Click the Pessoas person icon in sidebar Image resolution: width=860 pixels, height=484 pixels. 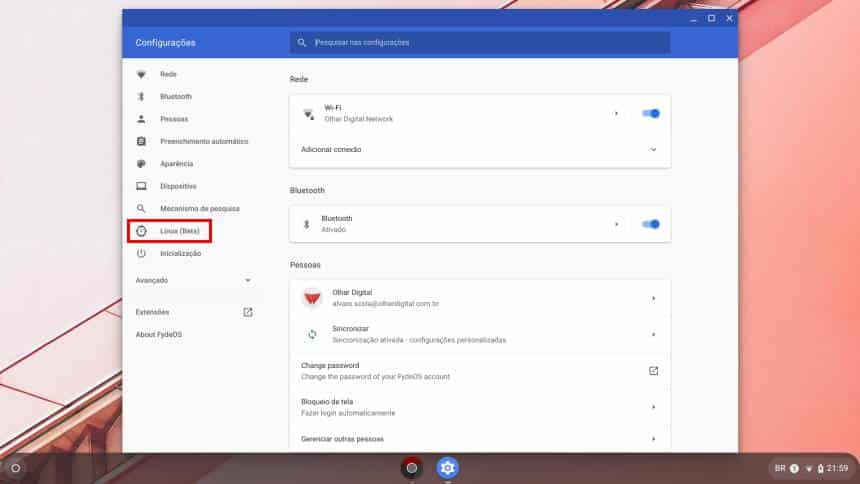click(141, 119)
